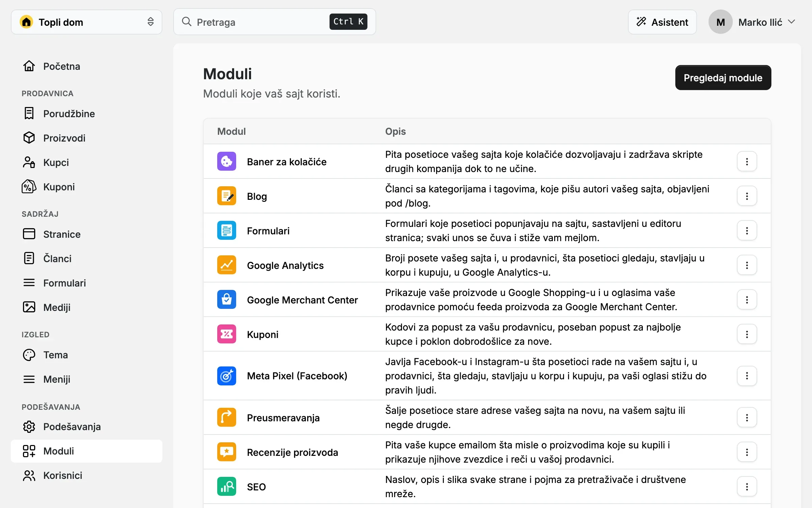812x508 pixels.
Task: Click the Baner za kolačiće cookie icon
Action: 226,162
